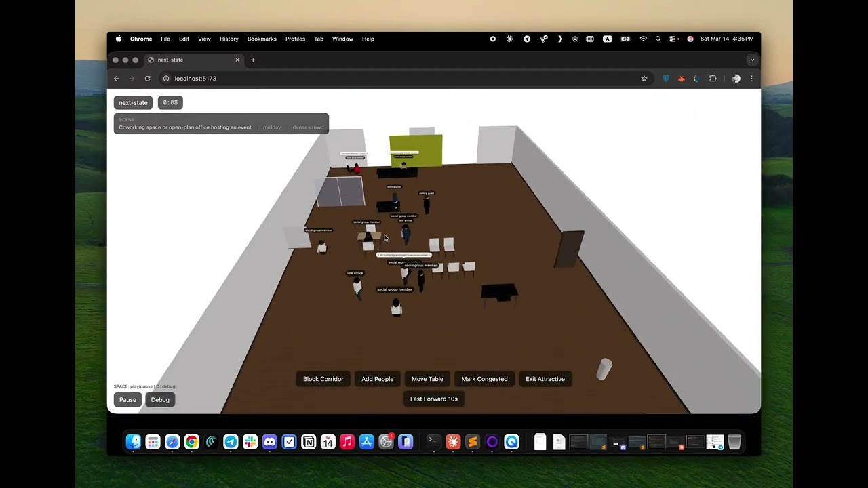Open Sublime Text from the Dock
This screenshot has width=868, height=488.
pyautogui.click(x=473, y=442)
